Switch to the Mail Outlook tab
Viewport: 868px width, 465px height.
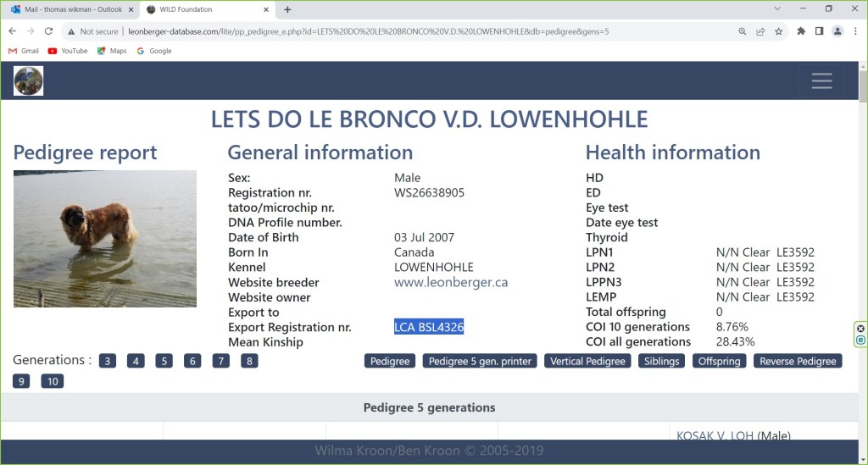point(72,9)
